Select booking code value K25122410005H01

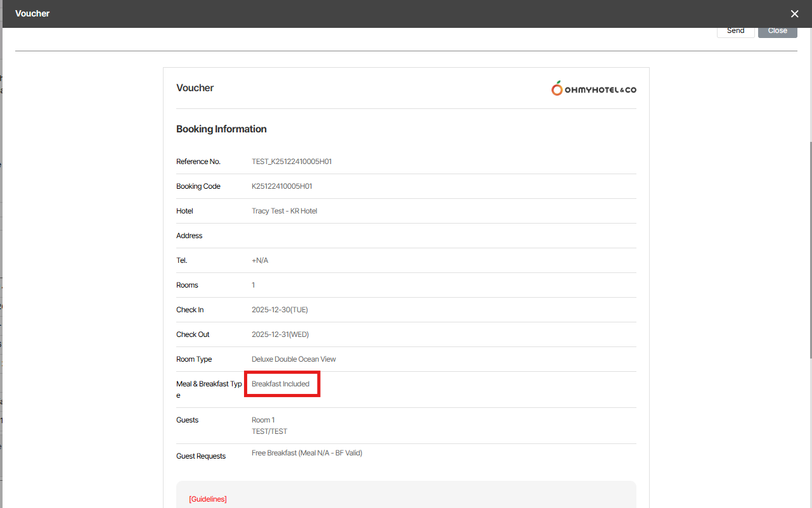click(x=282, y=186)
